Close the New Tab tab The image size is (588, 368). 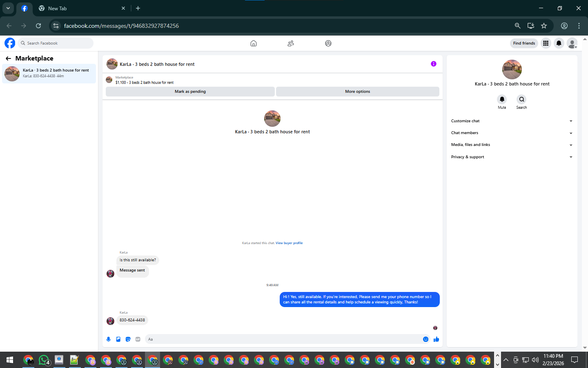pos(123,8)
